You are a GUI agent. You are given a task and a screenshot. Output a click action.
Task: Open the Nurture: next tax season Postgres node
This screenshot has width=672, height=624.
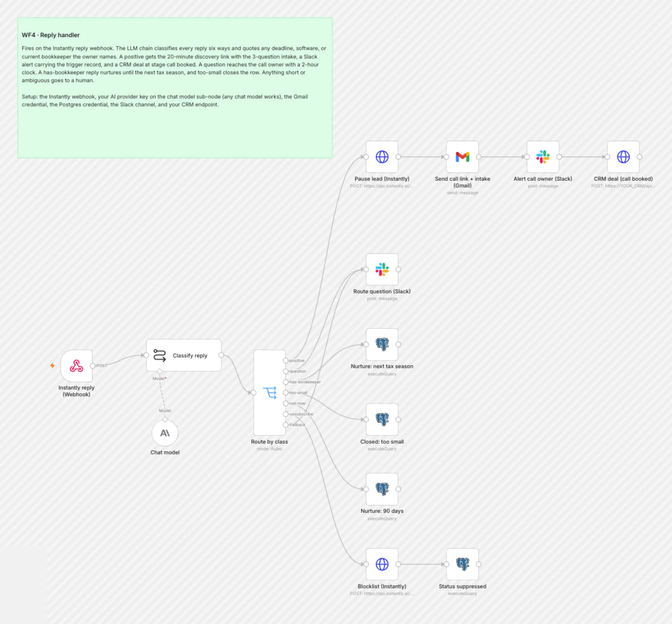382,345
